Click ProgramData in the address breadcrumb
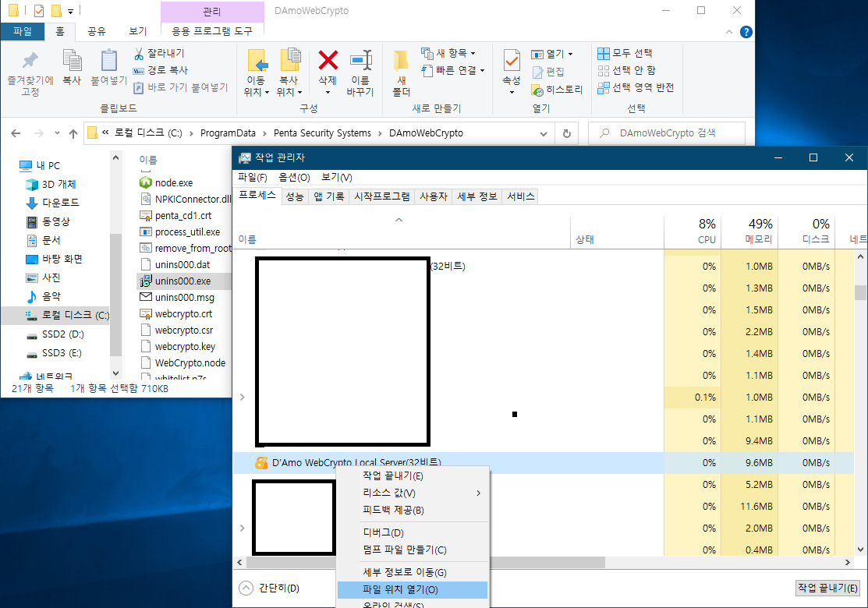The image size is (868, 608). point(228,133)
